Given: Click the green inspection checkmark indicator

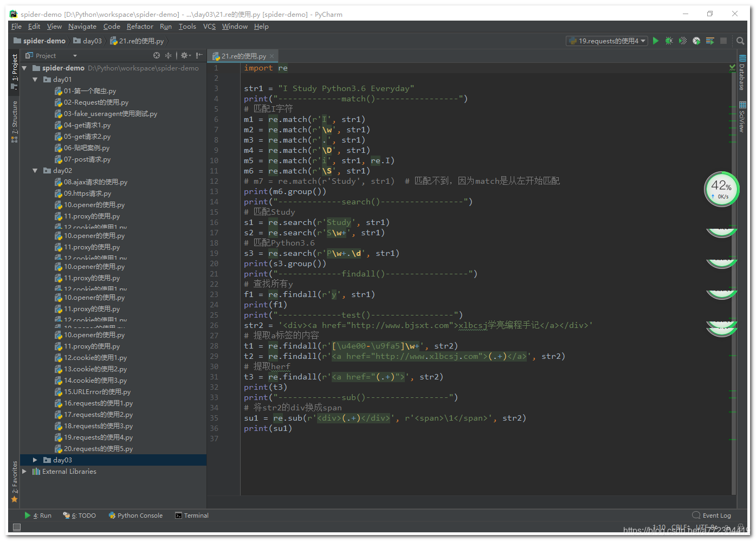Looking at the screenshot, I should click(733, 68).
